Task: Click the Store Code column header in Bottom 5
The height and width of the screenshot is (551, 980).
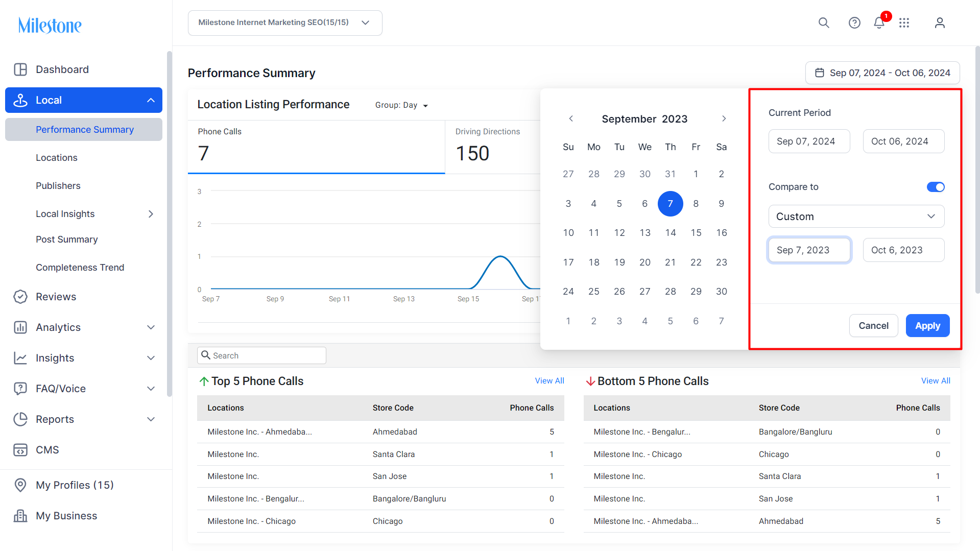Action: (779, 408)
